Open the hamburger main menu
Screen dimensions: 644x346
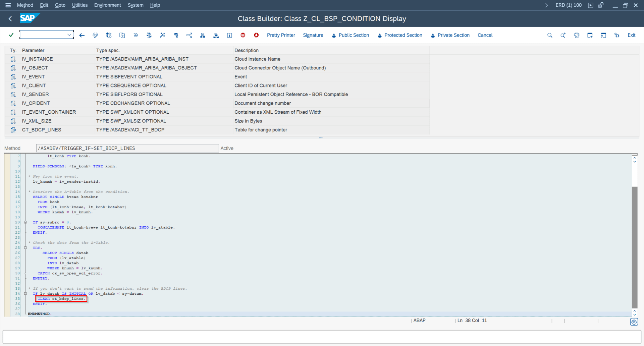point(8,5)
